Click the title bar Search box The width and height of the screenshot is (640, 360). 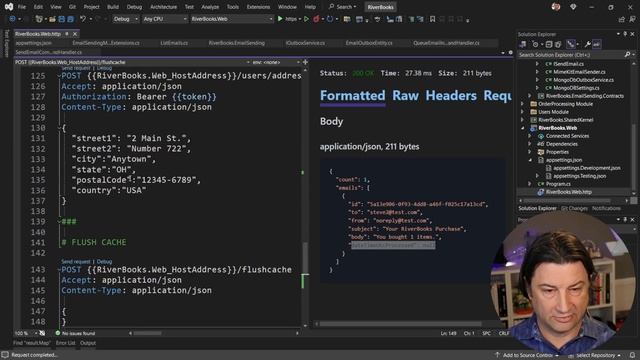(343, 7)
